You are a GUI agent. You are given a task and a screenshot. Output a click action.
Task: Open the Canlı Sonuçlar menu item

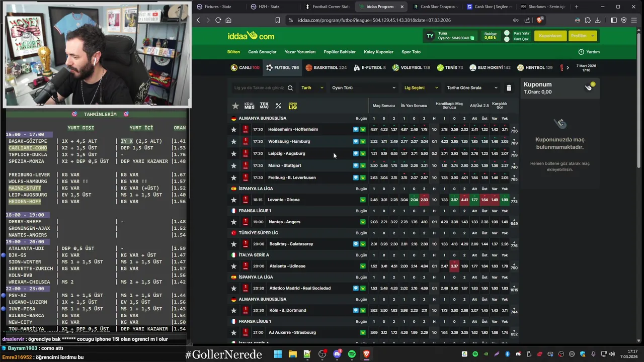pyautogui.click(x=262, y=52)
